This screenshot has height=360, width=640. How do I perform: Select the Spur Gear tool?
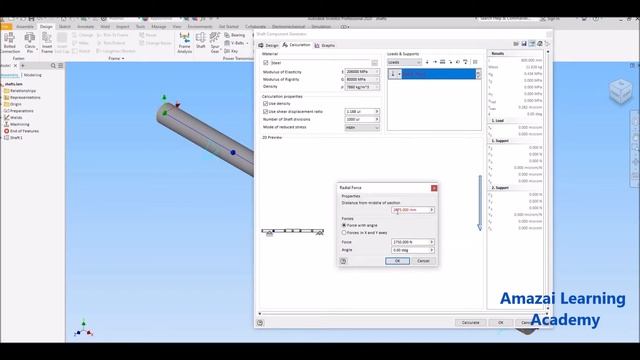tap(215, 43)
